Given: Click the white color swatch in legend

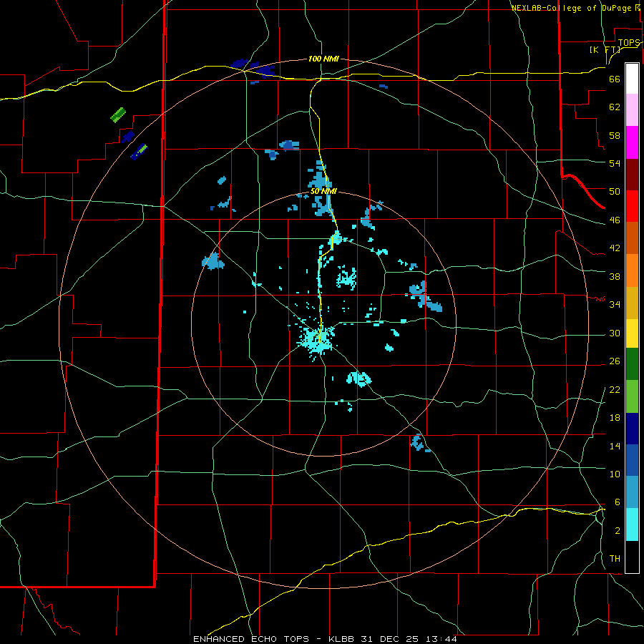Looking at the screenshot, I should coord(632,79).
